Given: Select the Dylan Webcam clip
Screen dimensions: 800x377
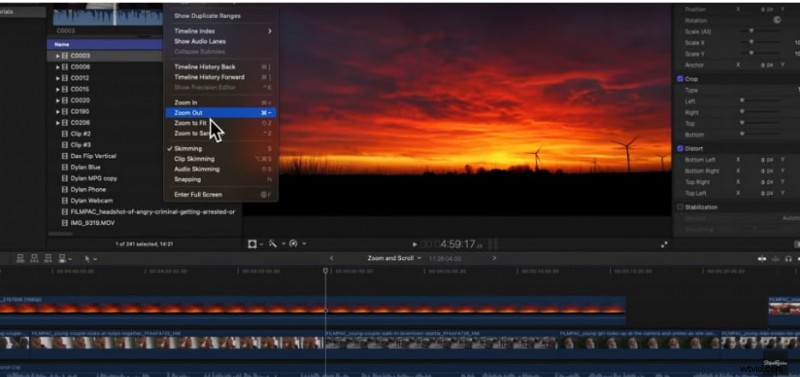Looking at the screenshot, I should click(x=91, y=201).
